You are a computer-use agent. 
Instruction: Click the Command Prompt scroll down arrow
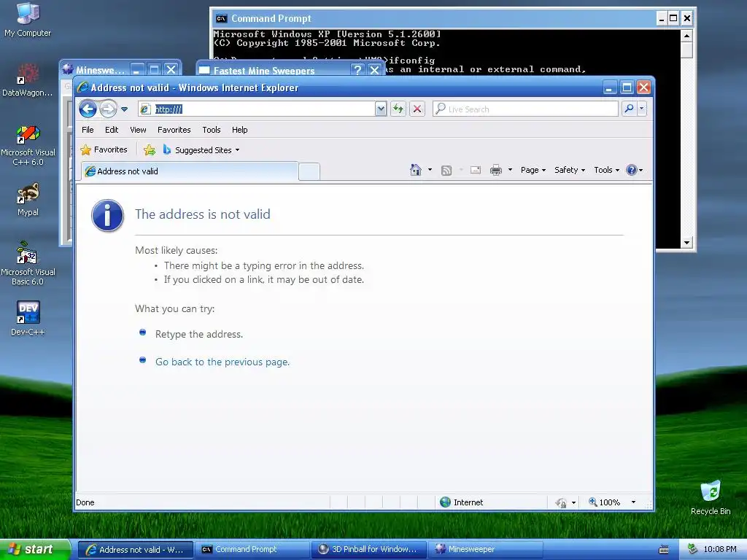pos(686,242)
